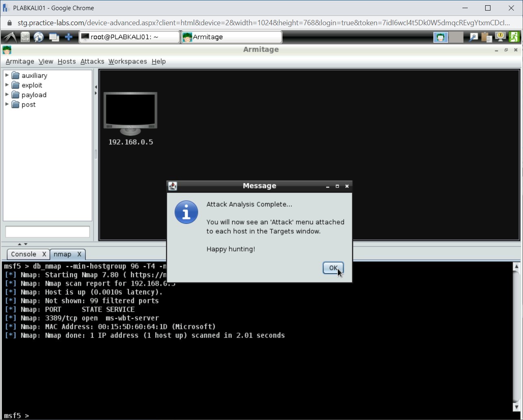The height and width of the screenshot is (420, 523).
Task: Select the lock screen monitor icon
Action: pos(500,37)
